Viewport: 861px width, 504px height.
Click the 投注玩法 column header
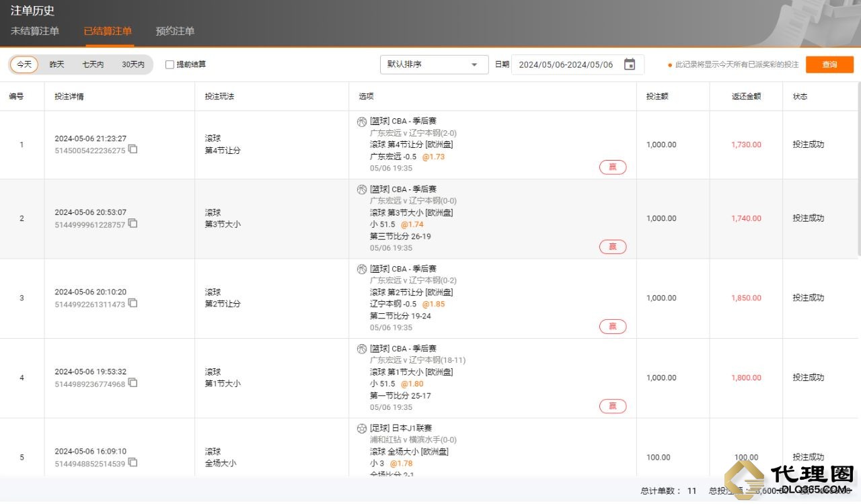[220, 97]
